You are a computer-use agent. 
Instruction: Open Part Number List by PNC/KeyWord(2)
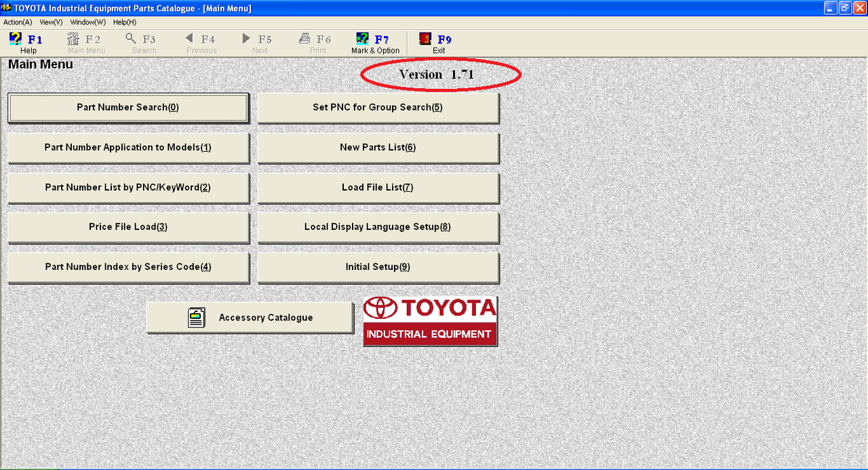click(128, 188)
